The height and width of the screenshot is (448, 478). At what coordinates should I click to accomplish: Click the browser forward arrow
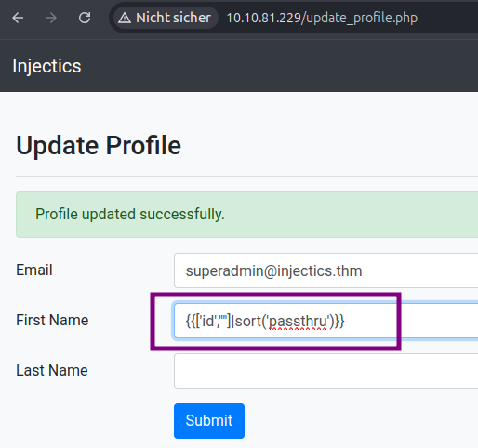coord(51,18)
